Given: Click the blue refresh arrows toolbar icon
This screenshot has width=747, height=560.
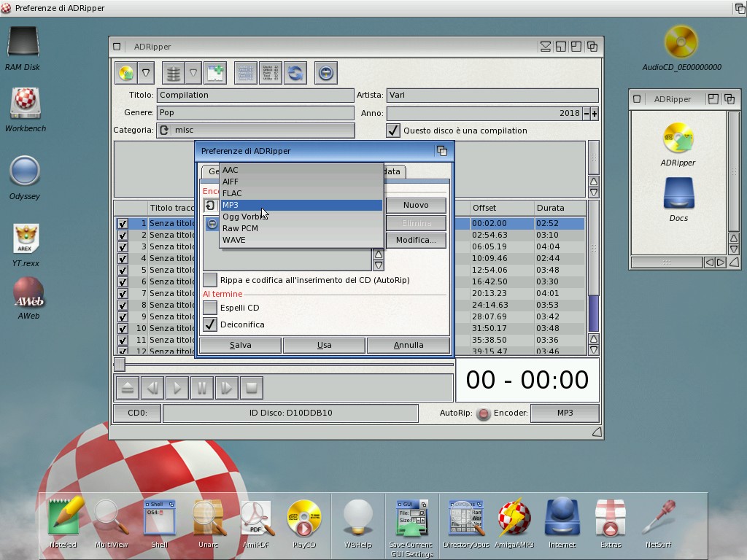Looking at the screenshot, I should click(x=295, y=73).
